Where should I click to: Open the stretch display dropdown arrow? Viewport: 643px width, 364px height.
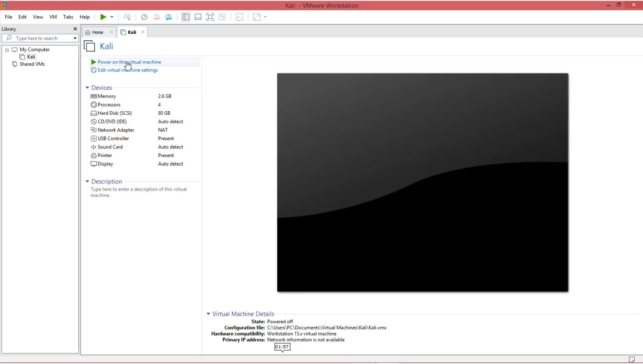(x=265, y=17)
